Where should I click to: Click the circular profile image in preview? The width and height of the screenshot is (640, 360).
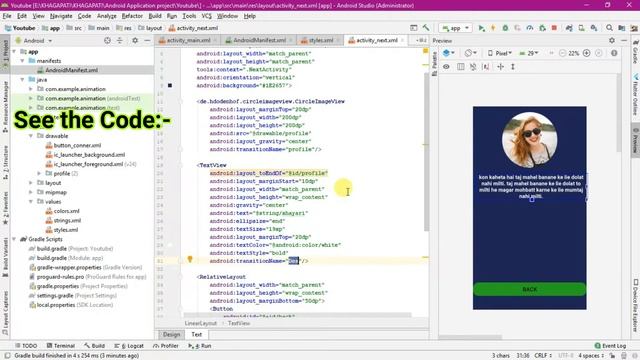[x=529, y=140]
